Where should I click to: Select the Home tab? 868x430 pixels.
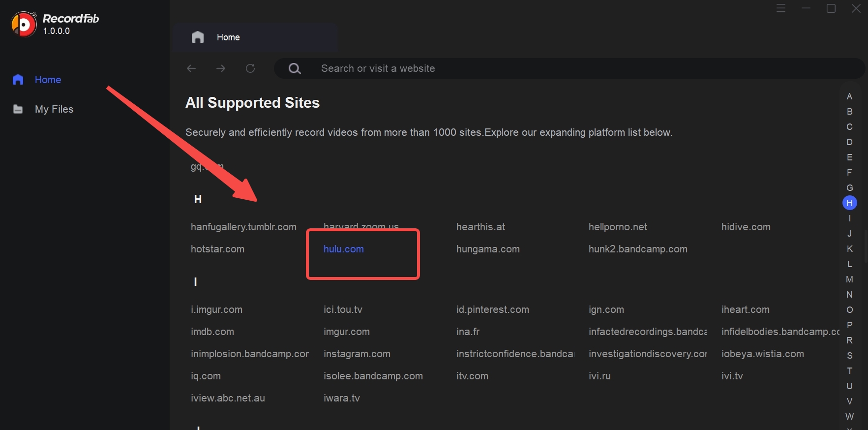point(255,37)
